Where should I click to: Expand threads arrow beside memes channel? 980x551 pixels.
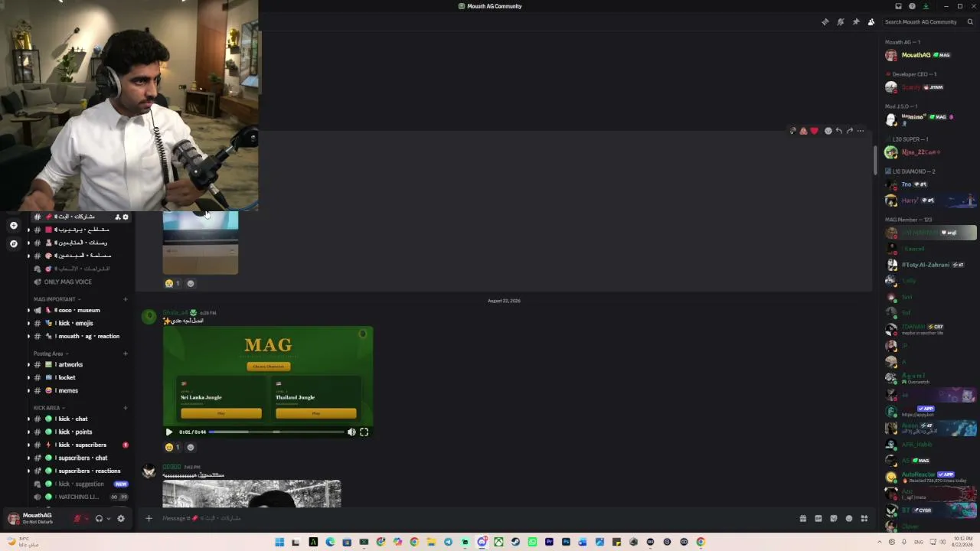coord(29,390)
